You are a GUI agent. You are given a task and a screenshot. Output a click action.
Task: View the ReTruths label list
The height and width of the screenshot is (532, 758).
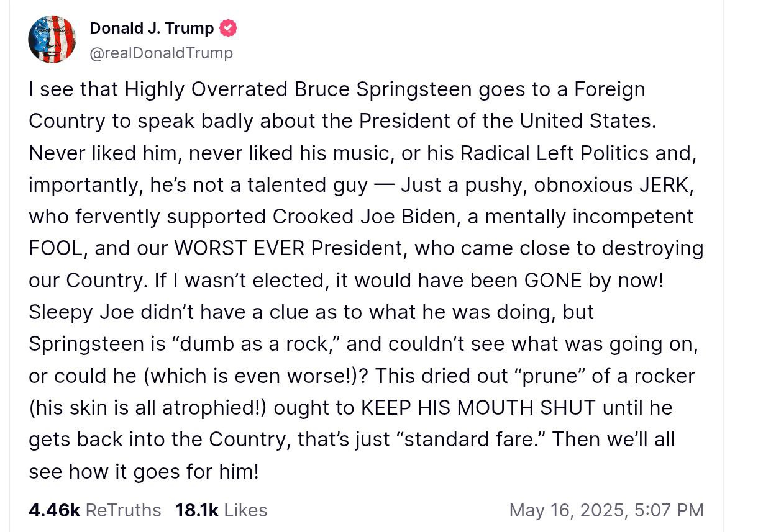click(123, 510)
